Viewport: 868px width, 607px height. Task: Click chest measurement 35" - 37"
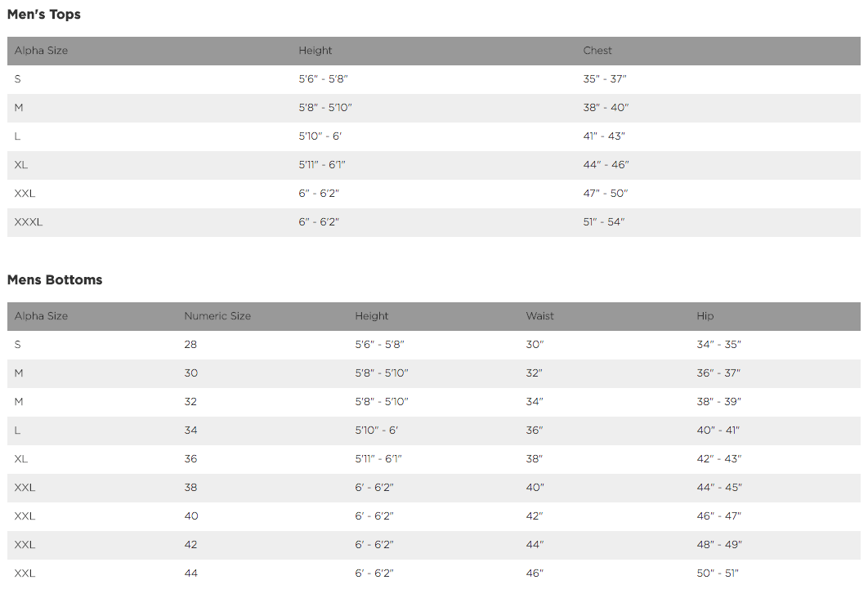[x=605, y=79]
